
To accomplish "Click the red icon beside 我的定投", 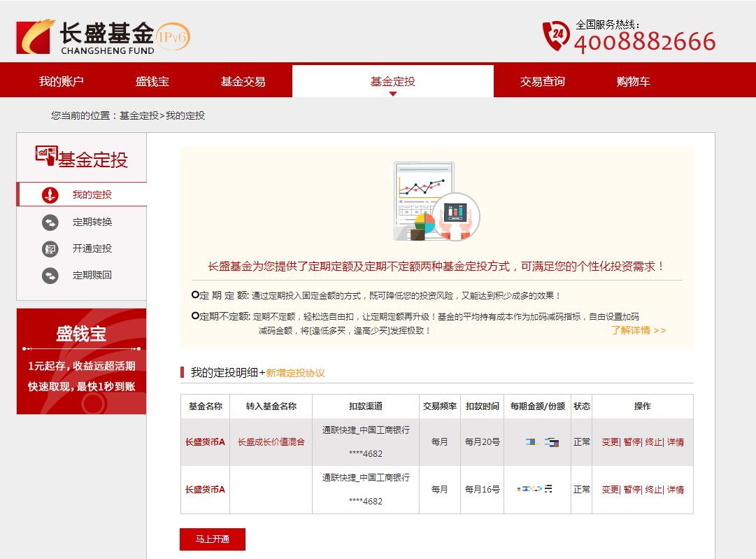I will point(50,195).
